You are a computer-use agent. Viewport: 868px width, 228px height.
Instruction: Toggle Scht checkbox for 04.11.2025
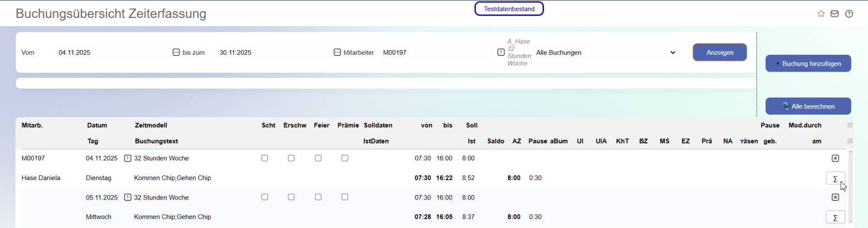(x=265, y=158)
